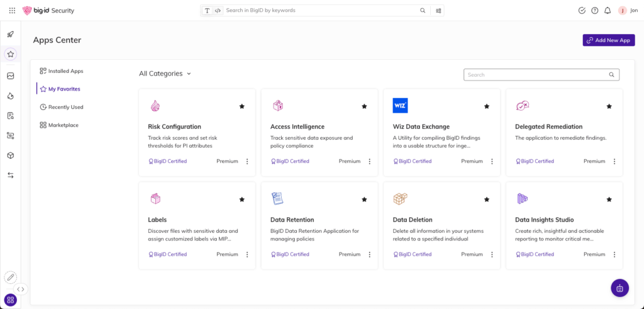644x309 pixels.
Task: Open the chatbot assistant icon
Action: point(619,288)
